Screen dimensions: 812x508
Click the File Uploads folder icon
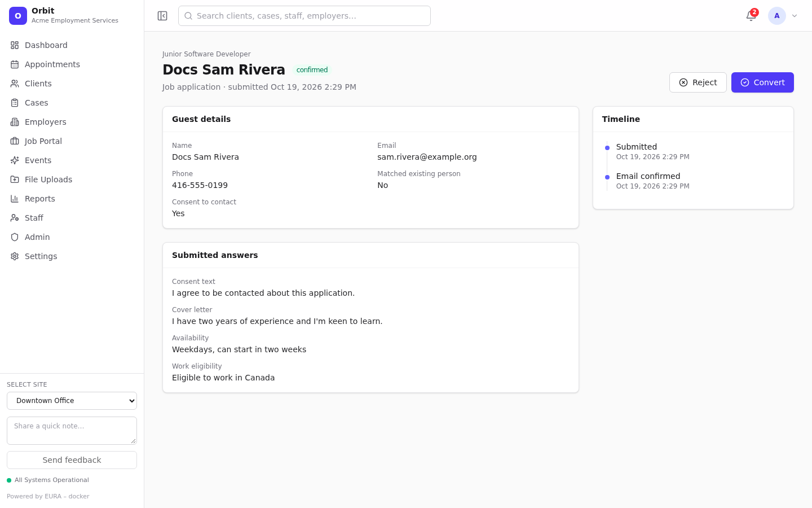point(15,179)
